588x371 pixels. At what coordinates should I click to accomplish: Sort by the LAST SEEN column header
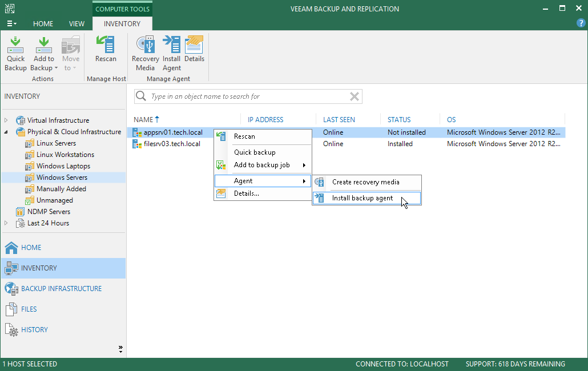pos(339,119)
